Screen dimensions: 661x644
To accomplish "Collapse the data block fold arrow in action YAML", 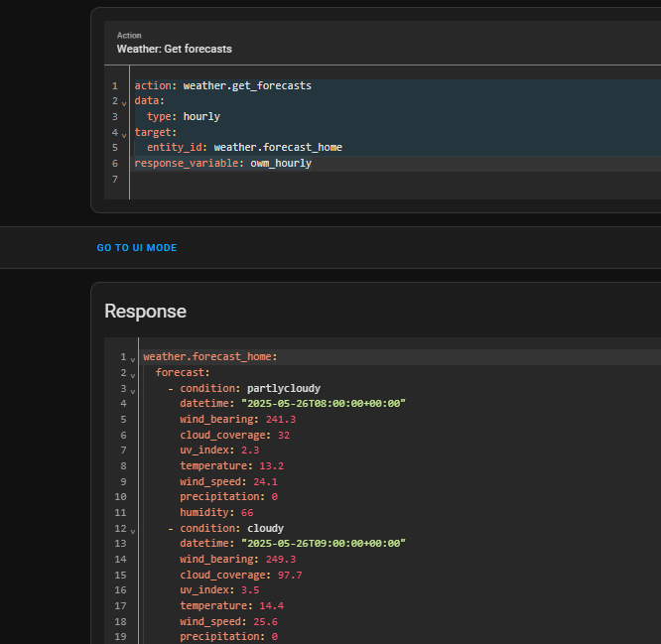I will [x=124, y=102].
